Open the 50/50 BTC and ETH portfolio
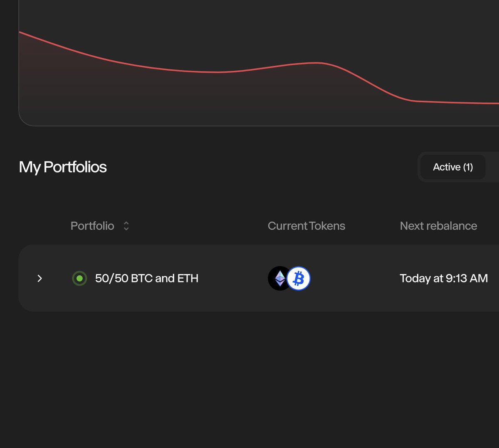The height and width of the screenshot is (448, 499). point(147,278)
